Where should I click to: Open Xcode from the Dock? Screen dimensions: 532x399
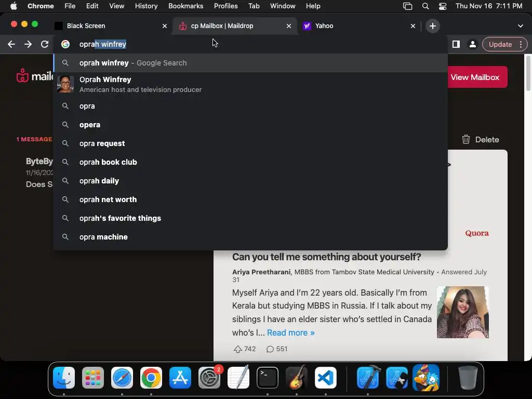[x=368, y=378]
